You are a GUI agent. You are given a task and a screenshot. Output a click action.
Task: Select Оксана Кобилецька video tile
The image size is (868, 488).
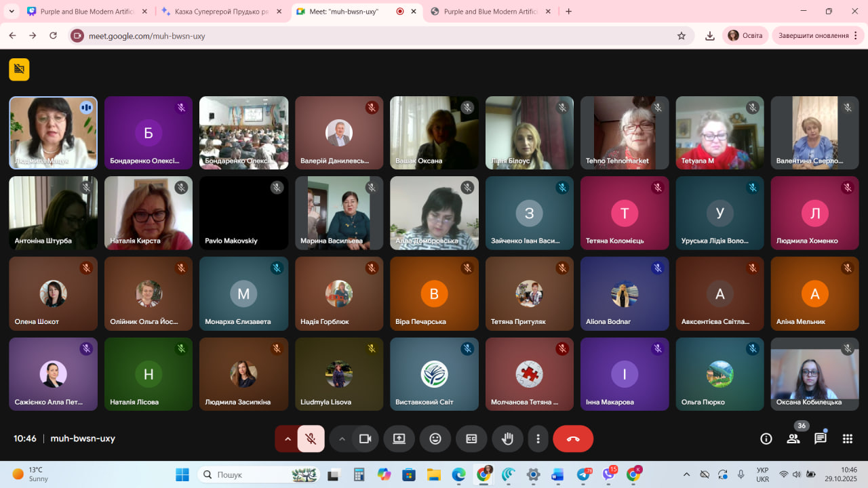814,373
